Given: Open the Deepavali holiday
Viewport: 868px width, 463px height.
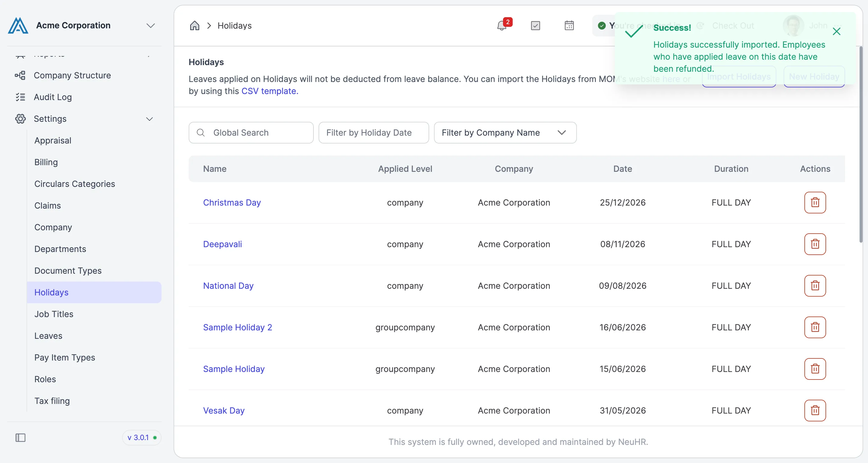Looking at the screenshot, I should [x=222, y=244].
